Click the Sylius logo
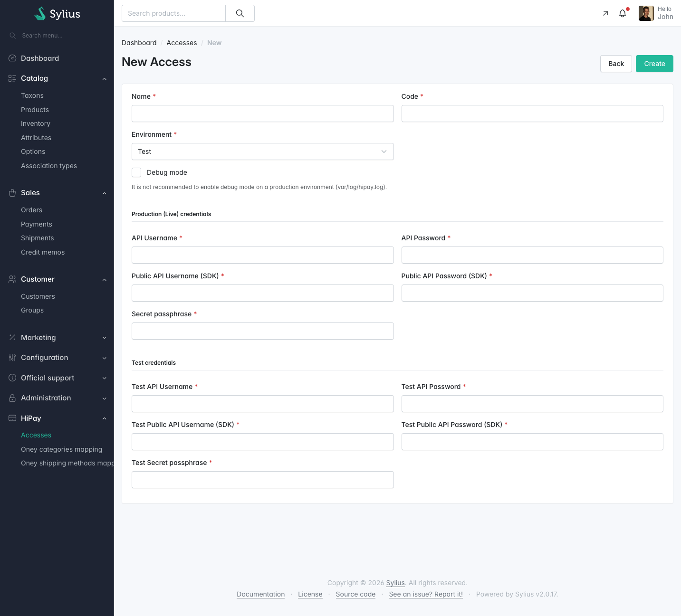681x616 pixels. tap(57, 14)
